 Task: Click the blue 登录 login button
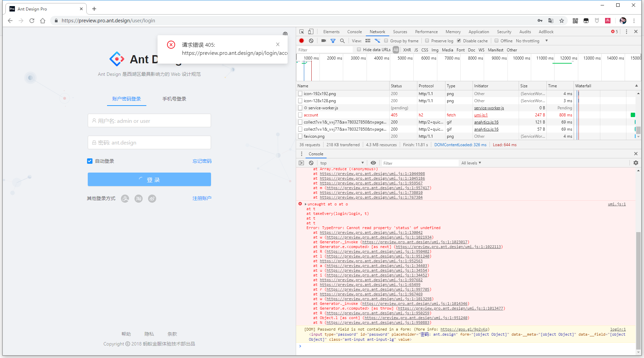pyautogui.click(x=149, y=179)
